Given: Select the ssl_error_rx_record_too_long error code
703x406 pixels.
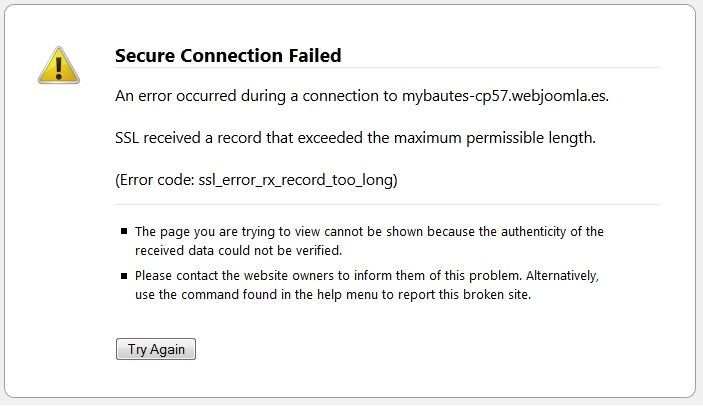Looking at the screenshot, I should pos(296,180).
